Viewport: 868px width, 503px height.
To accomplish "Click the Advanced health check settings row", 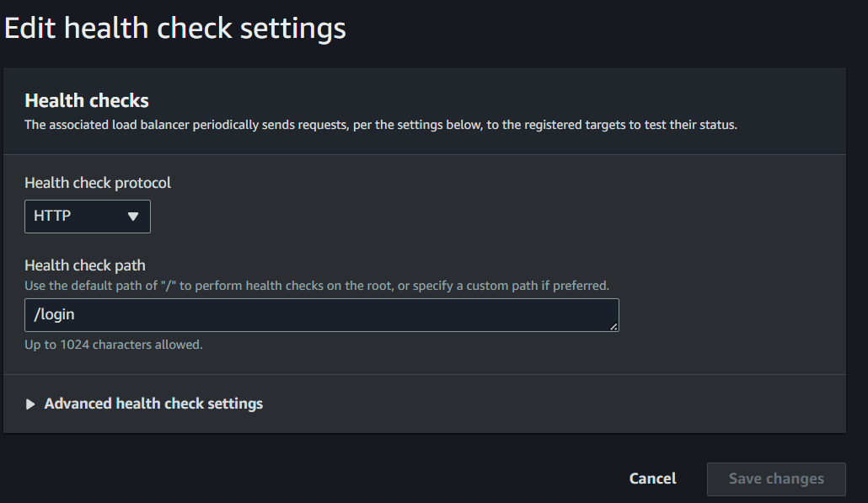I will coord(153,404).
